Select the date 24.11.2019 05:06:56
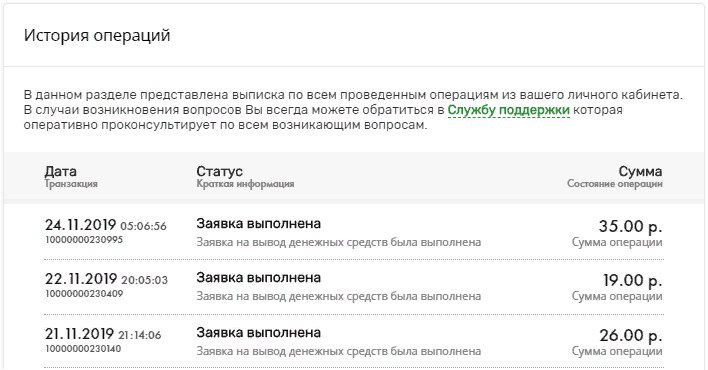The image size is (708, 370). point(106,225)
